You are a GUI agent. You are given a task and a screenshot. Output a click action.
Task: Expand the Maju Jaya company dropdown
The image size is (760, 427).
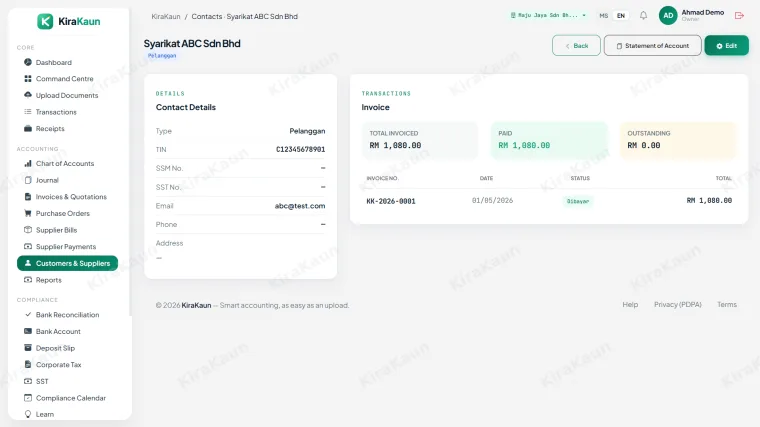(548, 16)
